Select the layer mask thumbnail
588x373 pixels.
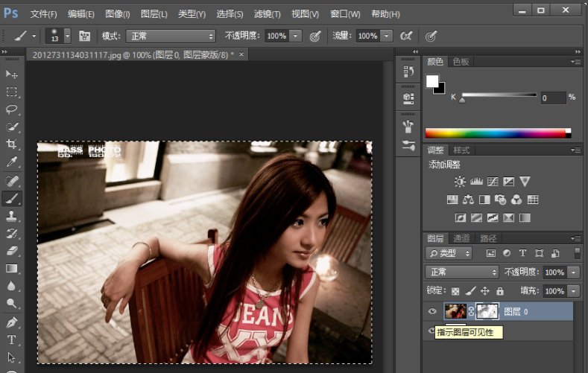487,311
